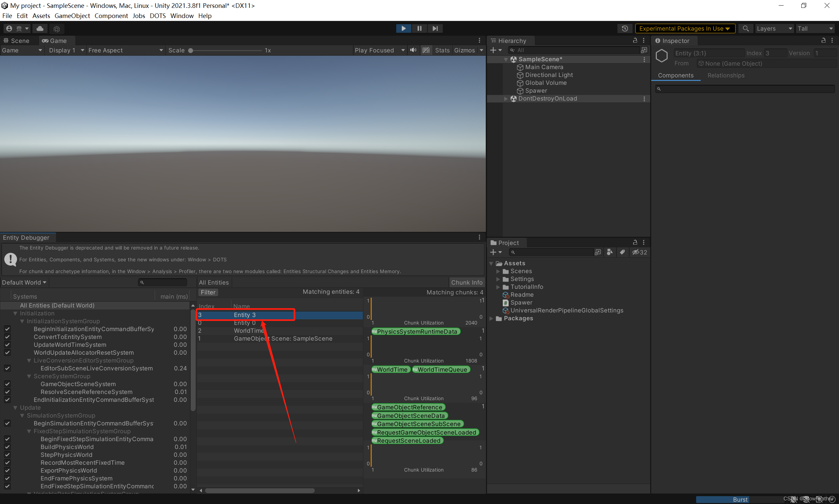
Task: Uncheck the ConvertToEntitySystem checkbox
Action: [7, 337]
